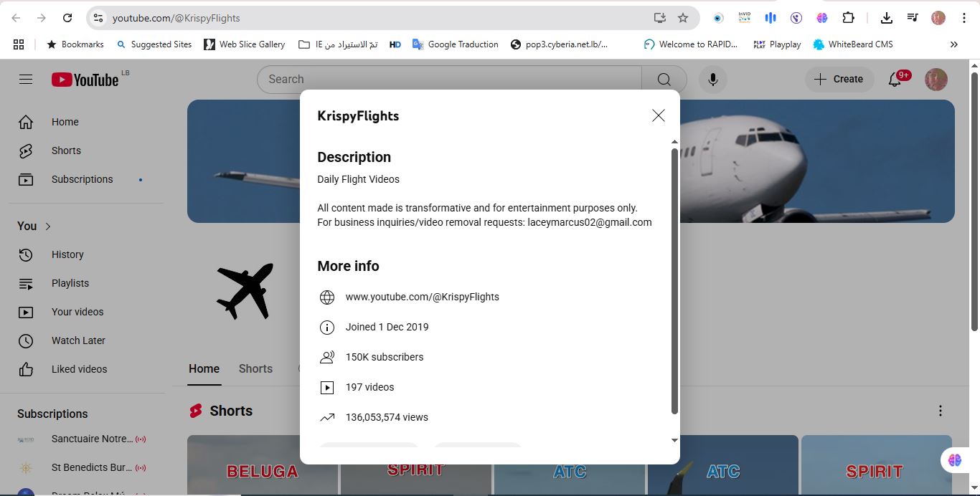Toggle the hamburger menu to collapse sidebar

[x=26, y=79]
